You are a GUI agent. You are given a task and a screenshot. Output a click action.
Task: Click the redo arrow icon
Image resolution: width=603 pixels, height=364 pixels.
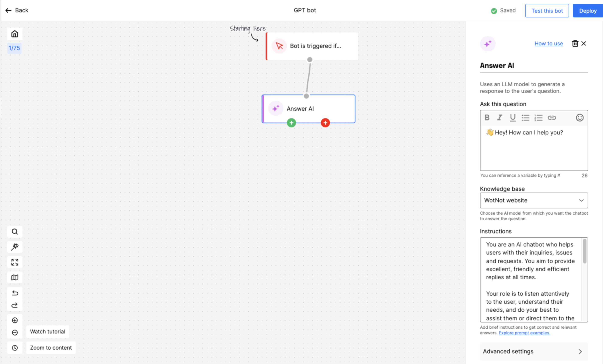pos(15,305)
